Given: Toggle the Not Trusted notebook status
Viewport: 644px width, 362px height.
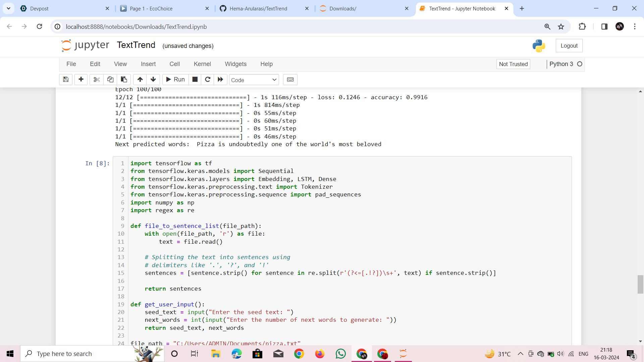Looking at the screenshot, I should coord(513,64).
